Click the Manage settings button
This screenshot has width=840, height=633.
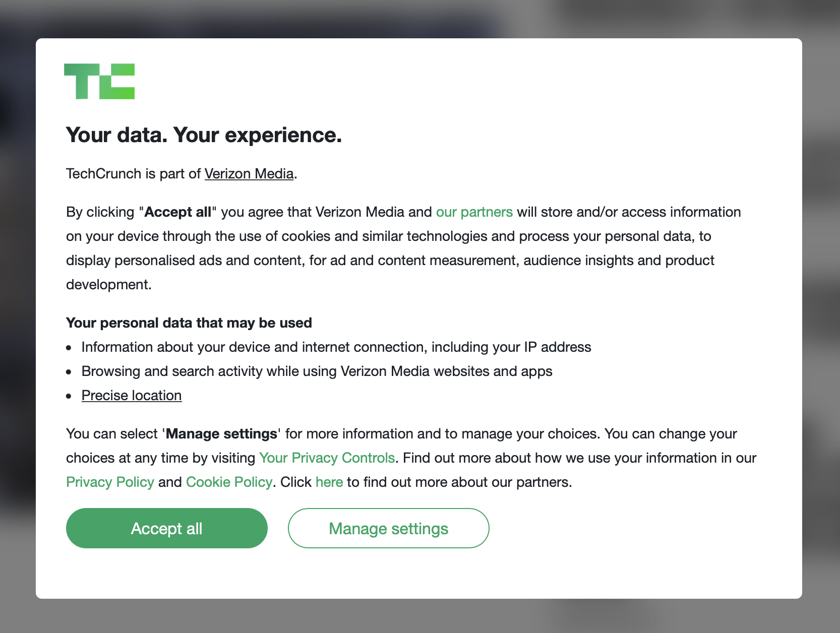(x=389, y=528)
